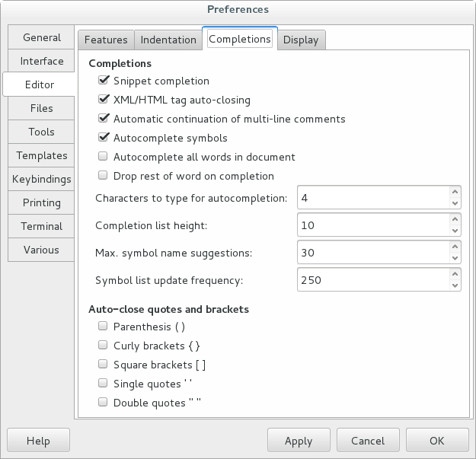Uncheck XML/HTML tag auto-closing
This screenshot has height=459, width=476.
click(104, 100)
